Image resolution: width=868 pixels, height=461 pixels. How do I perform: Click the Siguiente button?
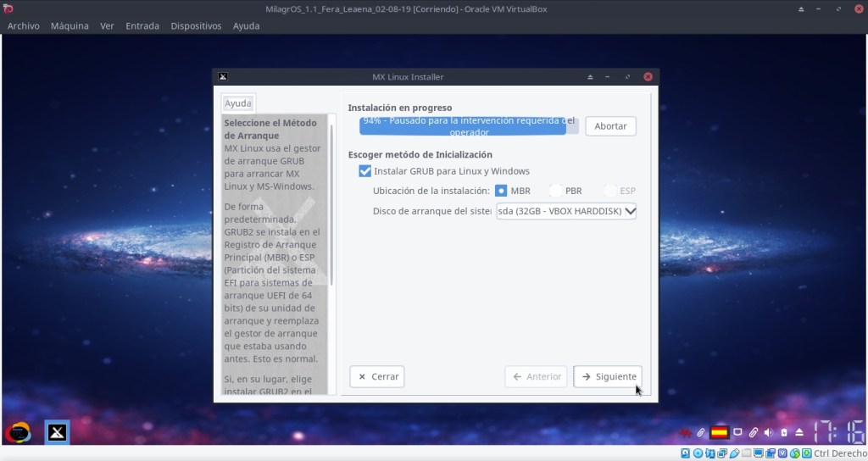pos(607,376)
